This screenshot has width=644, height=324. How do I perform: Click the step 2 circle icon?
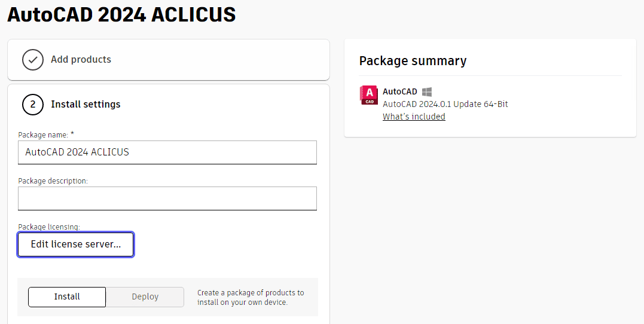33,104
